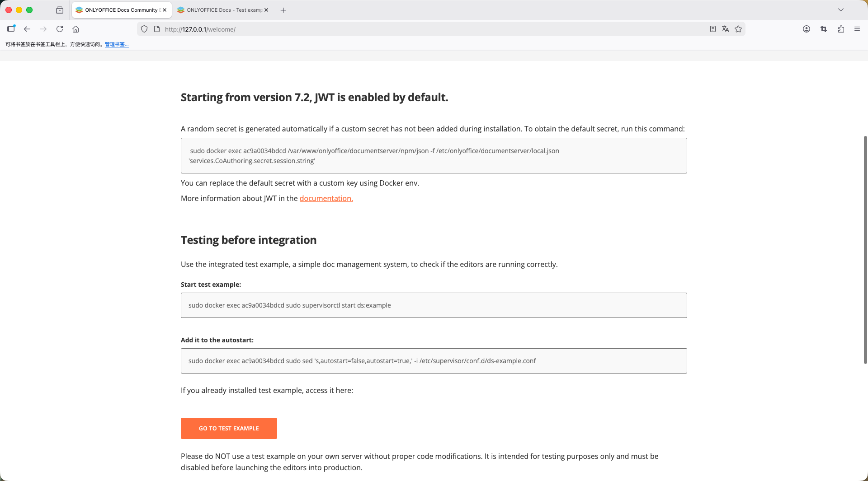Open the sidebar toggle icon
This screenshot has height=481, width=868.
click(x=11, y=29)
